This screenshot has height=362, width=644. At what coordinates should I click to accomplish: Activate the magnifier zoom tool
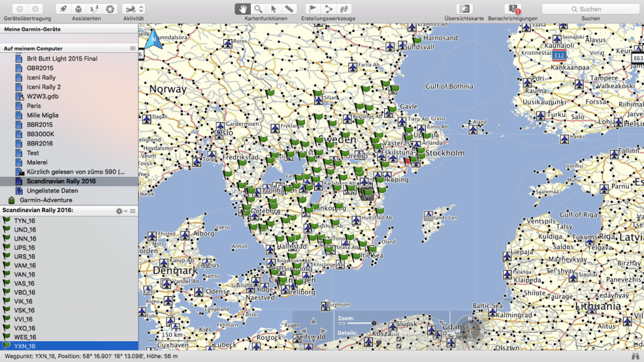tap(258, 9)
